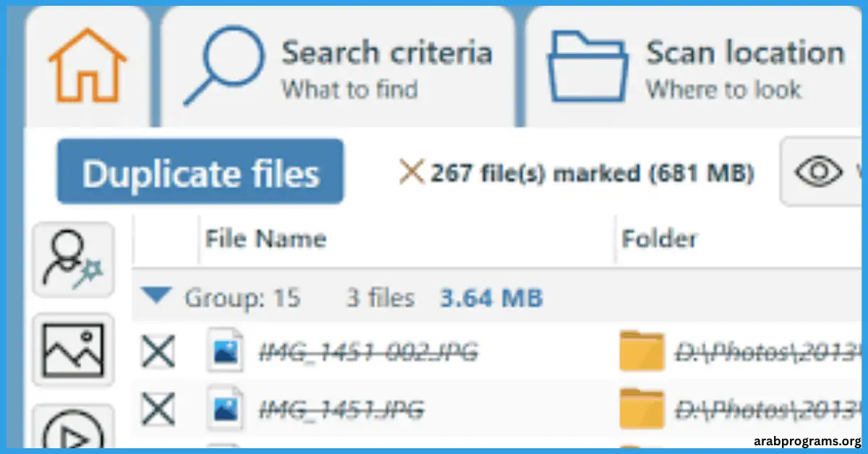
Task: Click folder path in IMG_1451-002.JPG row
Action: pos(770,352)
